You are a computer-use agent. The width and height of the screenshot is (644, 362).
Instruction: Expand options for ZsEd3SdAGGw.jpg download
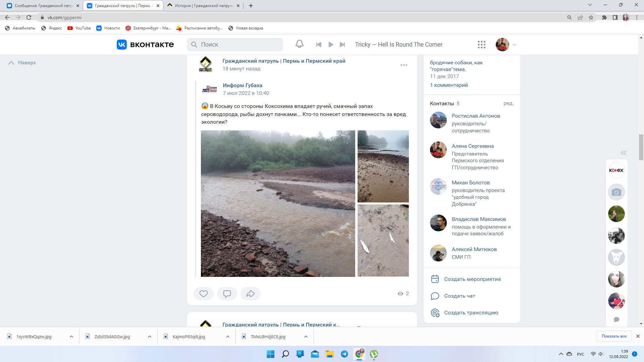click(150, 337)
